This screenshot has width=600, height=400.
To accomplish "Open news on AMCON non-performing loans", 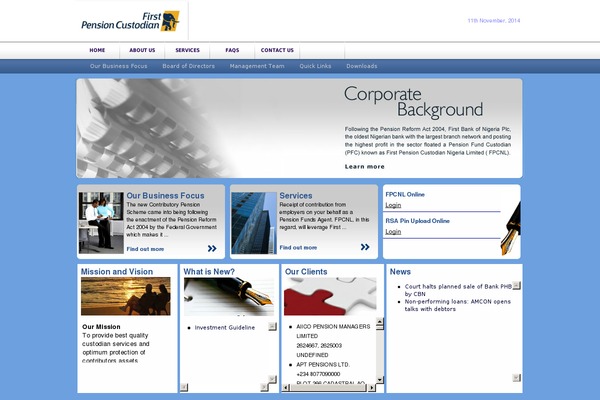I will tap(458, 305).
